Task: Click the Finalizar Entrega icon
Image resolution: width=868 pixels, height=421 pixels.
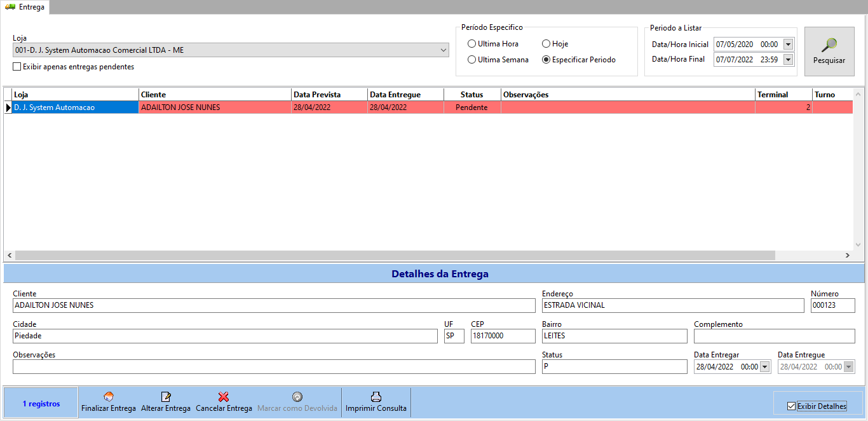Action: [109, 397]
